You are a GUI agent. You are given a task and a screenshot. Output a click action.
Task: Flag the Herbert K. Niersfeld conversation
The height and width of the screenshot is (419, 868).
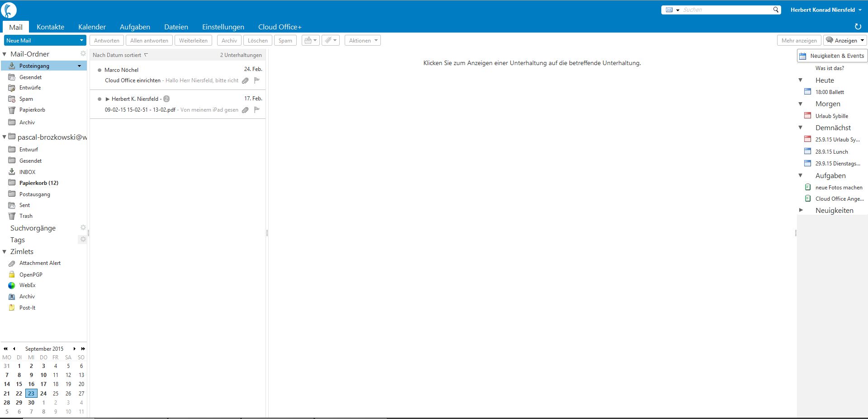(x=257, y=109)
